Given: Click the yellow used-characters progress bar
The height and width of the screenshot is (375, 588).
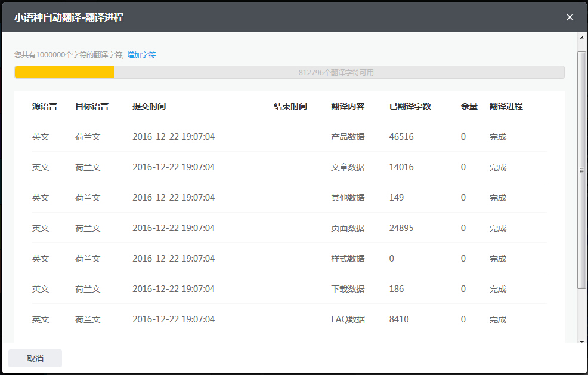Looking at the screenshot, I should (x=64, y=72).
